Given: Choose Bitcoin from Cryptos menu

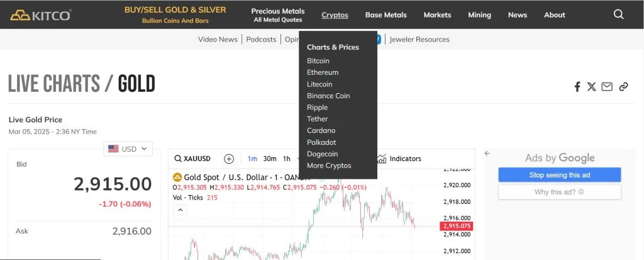Looking at the screenshot, I should click(x=318, y=60).
